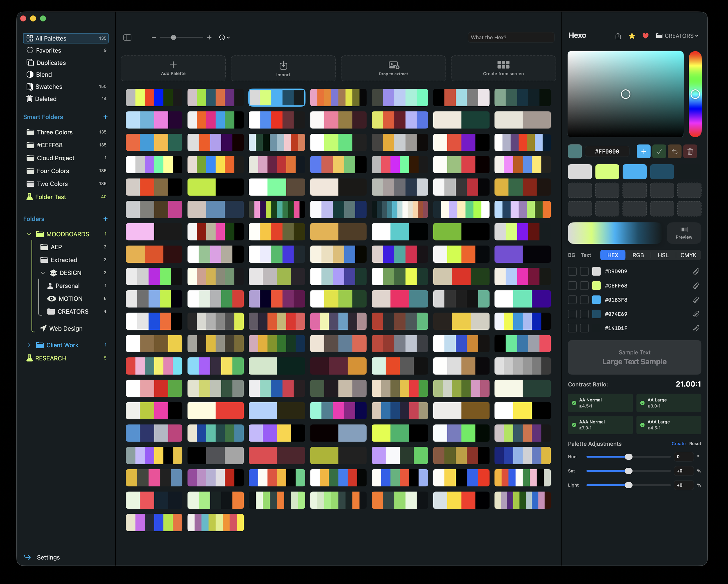This screenshot has height=584, width=728.
Task: Check the BG checkbox for #D9D9D9
Action: click(x=572, y=271)
